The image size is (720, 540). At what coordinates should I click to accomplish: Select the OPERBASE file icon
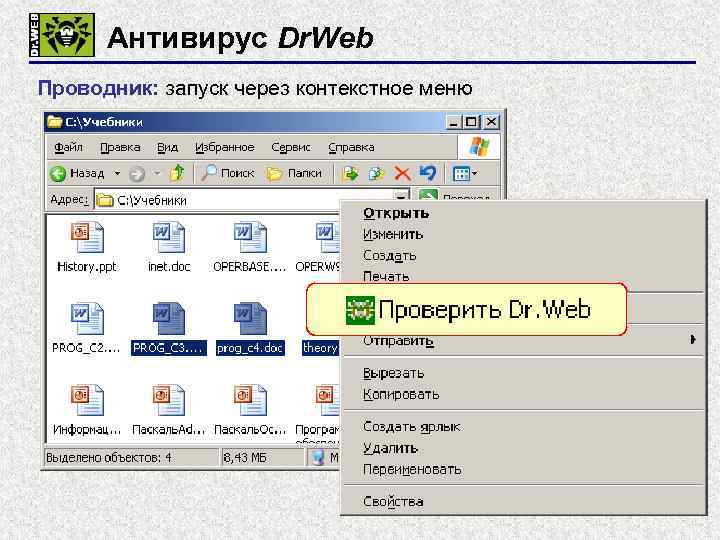point(250,237)
